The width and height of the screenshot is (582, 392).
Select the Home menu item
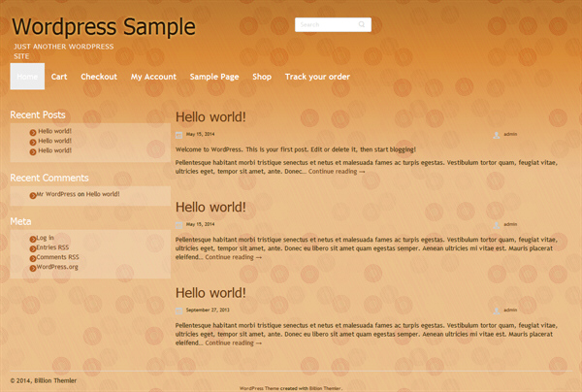(x=27, y=77)
